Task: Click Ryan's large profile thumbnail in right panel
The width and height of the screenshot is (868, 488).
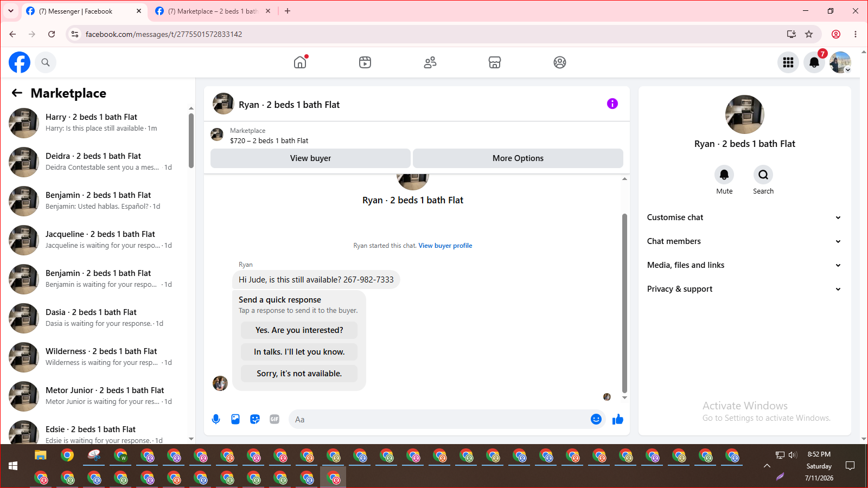Action: 745,114
